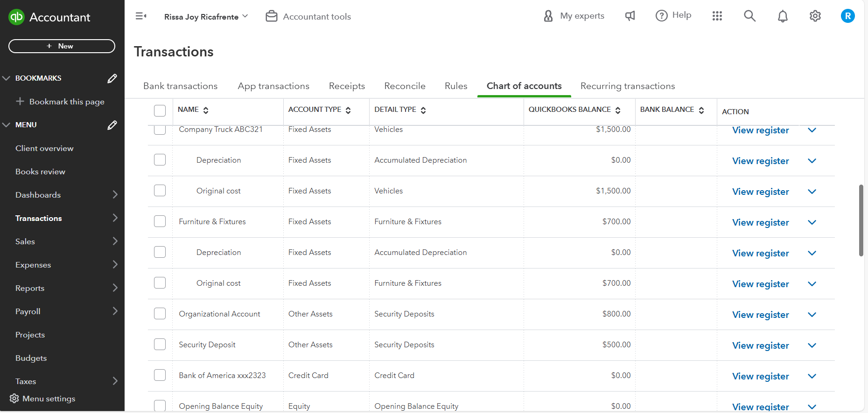View register for Organizational Account

(760, 315)
